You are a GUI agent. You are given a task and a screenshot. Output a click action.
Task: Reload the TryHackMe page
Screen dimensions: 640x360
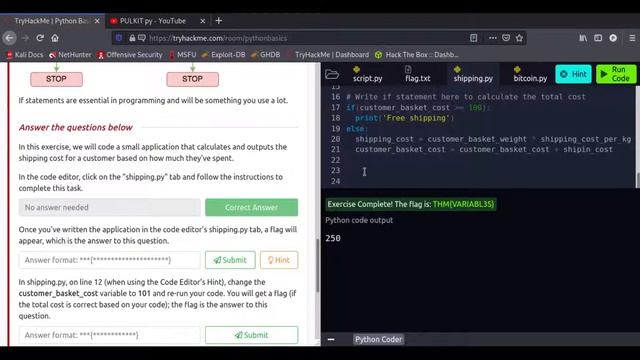[x=40, y=38]
